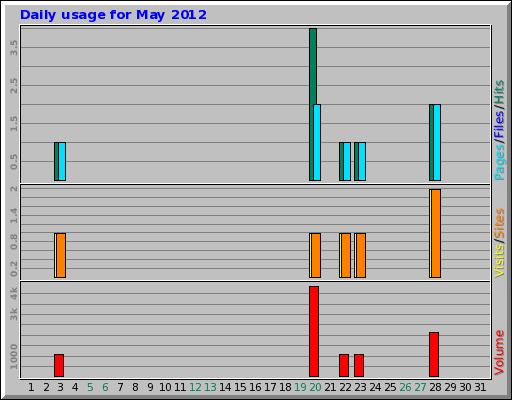Click day label 2 on the x-axis
Viewport: 512px width, 400px height.
(46, 387)
